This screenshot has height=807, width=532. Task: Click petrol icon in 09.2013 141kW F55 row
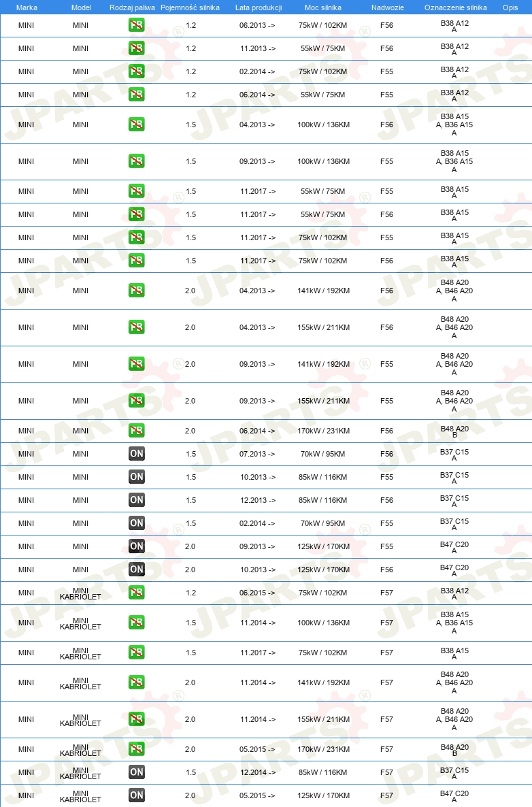tap(136, 364)
